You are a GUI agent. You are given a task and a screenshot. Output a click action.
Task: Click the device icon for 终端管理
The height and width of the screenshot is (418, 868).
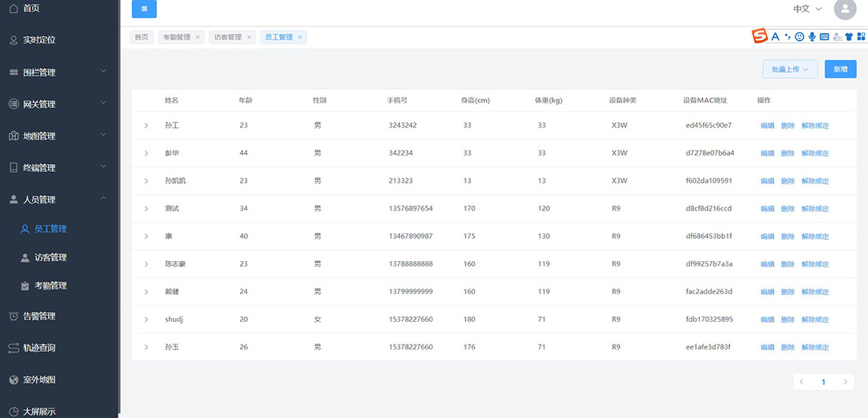pos(14,168)
